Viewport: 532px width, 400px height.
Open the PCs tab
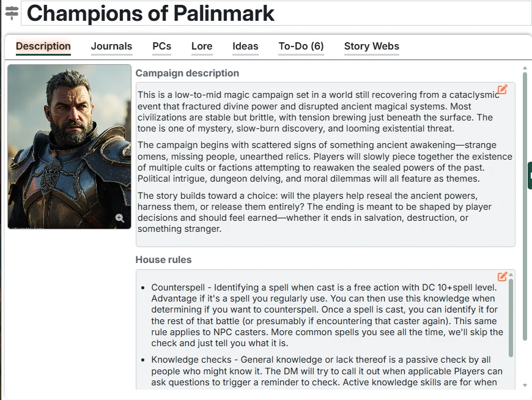click(161, 46)
